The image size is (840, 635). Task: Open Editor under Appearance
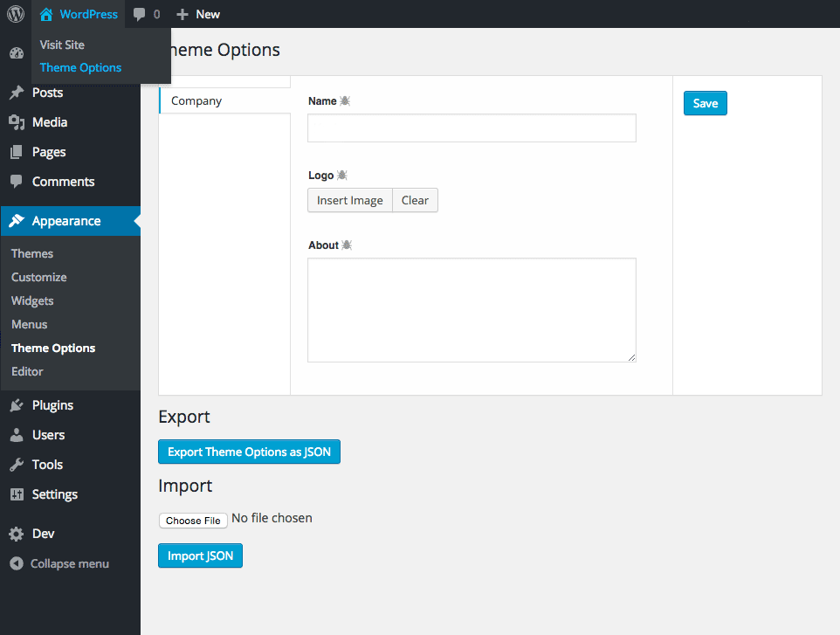(27, 371)
